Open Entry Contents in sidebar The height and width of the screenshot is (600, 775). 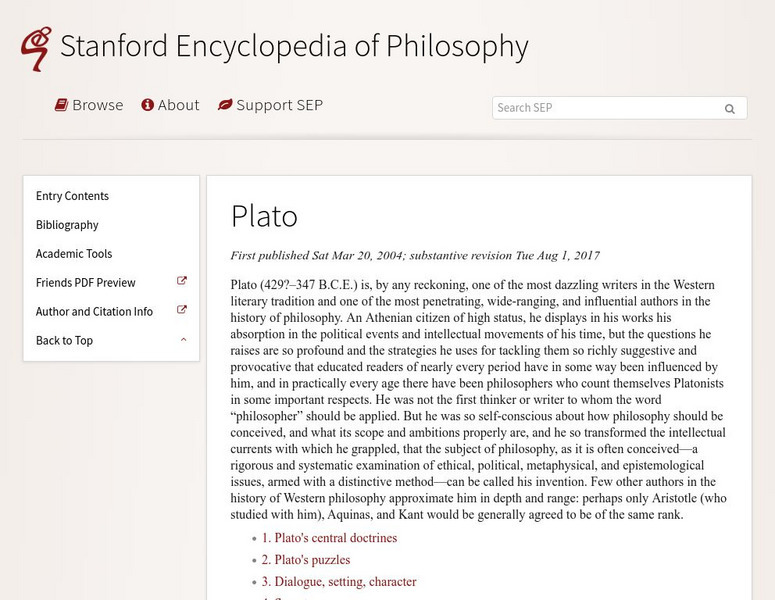pyautogui.click(x=72, y=196)
